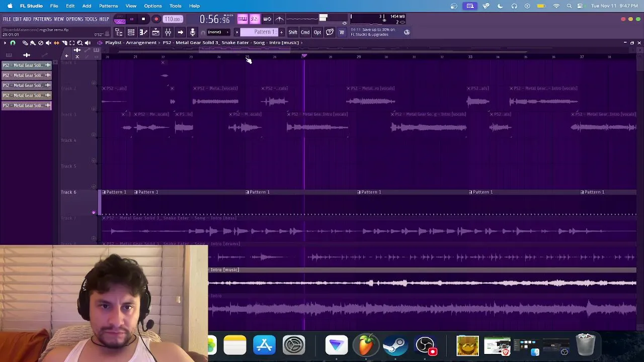Open the FILE menu in FL toolbar
Viewport: 644px width, 362px height.
pos(7,19)
